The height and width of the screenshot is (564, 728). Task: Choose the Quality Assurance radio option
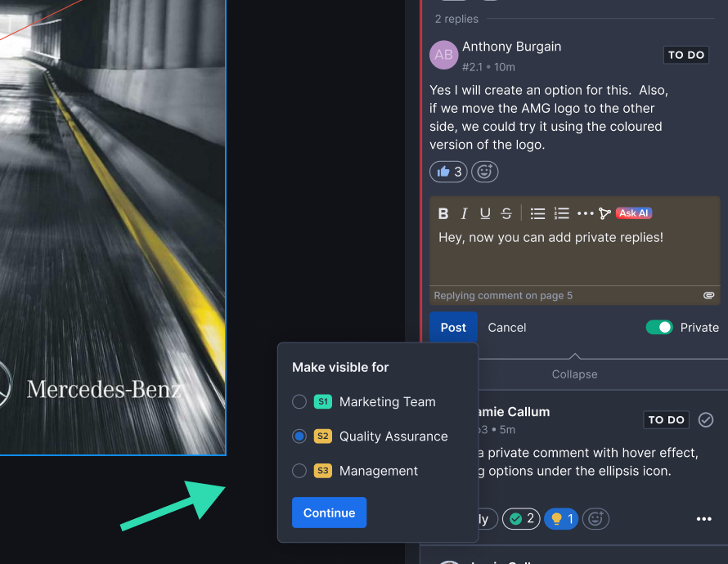(x=299, y=436)
